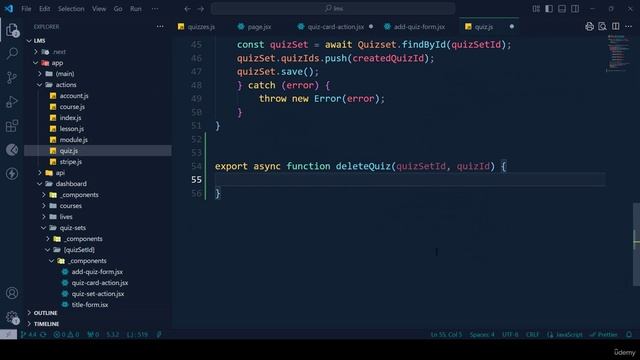This screenshot has height=360, width=640.
Task: Open the File menu
Action: coord(26,9)
